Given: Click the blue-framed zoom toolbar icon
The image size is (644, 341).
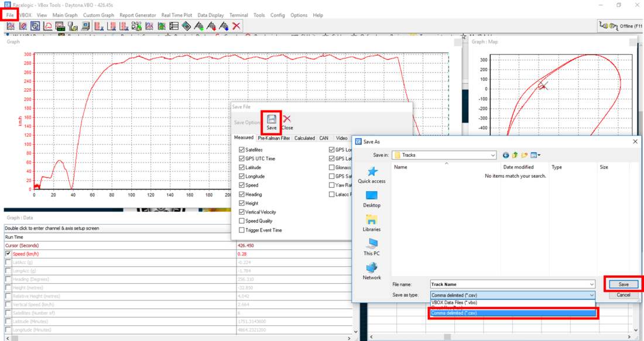Looking at the screenshot, I should 35,26.
